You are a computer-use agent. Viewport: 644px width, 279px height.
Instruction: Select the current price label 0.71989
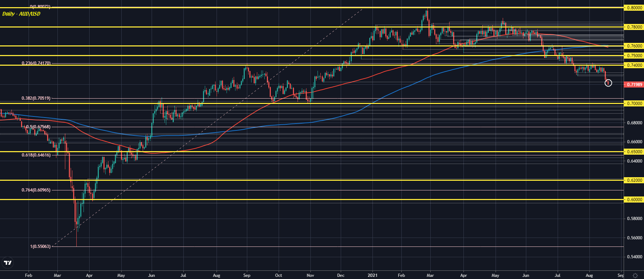pyautogui.click(x=634, y=85)
